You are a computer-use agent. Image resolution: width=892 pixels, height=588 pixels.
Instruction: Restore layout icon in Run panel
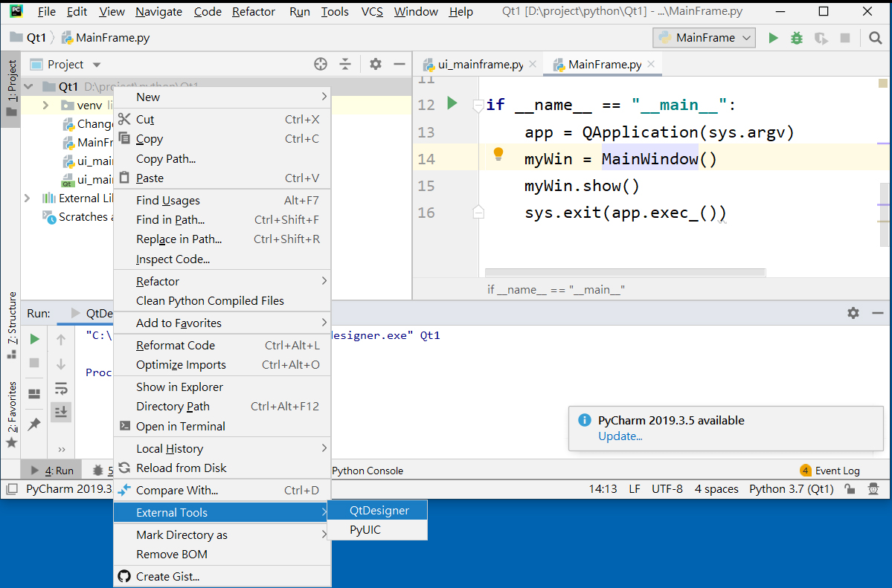34,393
